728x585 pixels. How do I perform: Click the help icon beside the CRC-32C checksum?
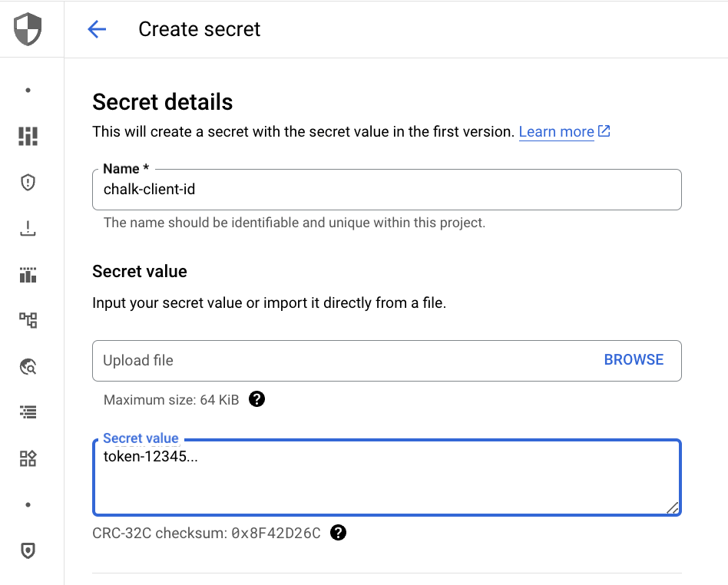click(338, 533)
